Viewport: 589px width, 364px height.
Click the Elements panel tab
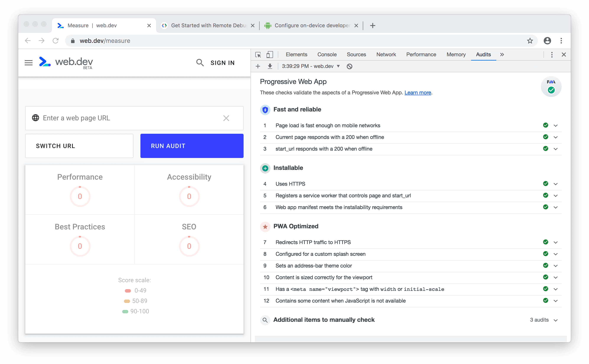(295, 55)
